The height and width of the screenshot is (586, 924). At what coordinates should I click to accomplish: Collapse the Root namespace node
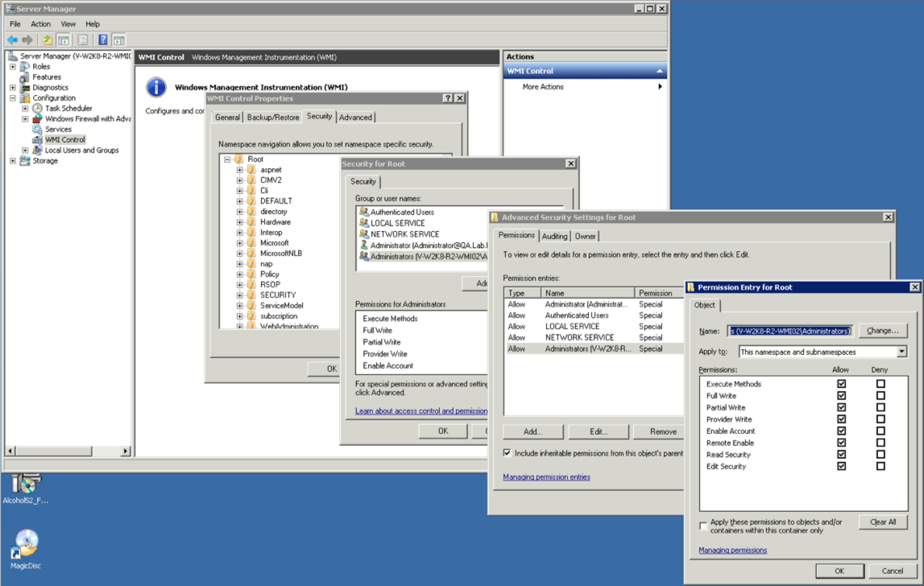tap(227, 159)
